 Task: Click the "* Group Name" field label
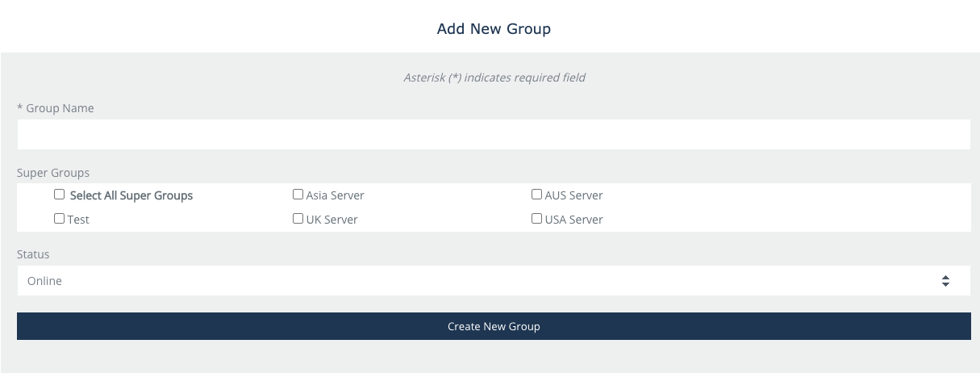tap(56, 108)
